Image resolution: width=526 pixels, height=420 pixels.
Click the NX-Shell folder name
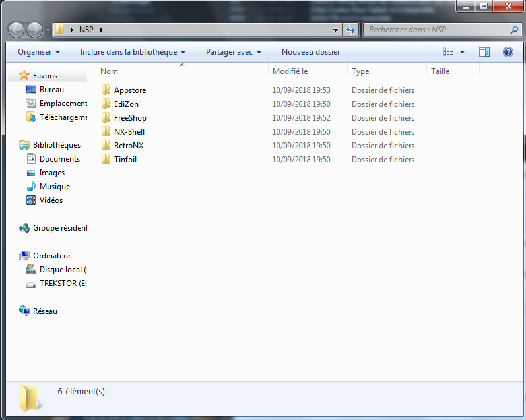(x=129, y=132)
